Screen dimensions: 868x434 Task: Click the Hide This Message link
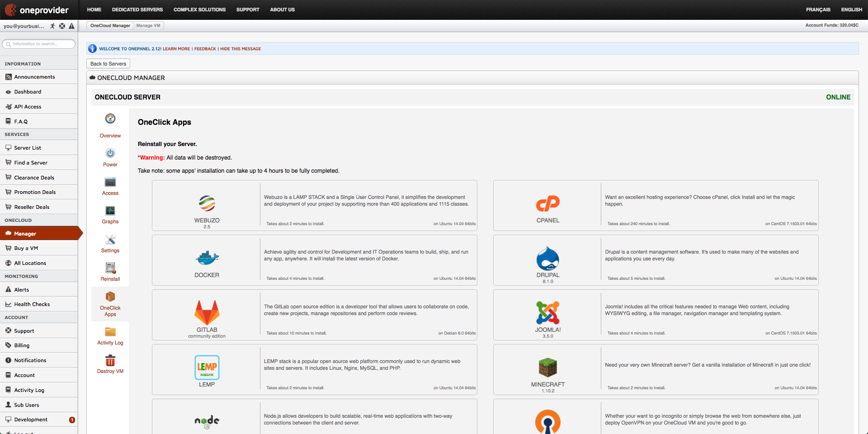[x=241, y=49]
